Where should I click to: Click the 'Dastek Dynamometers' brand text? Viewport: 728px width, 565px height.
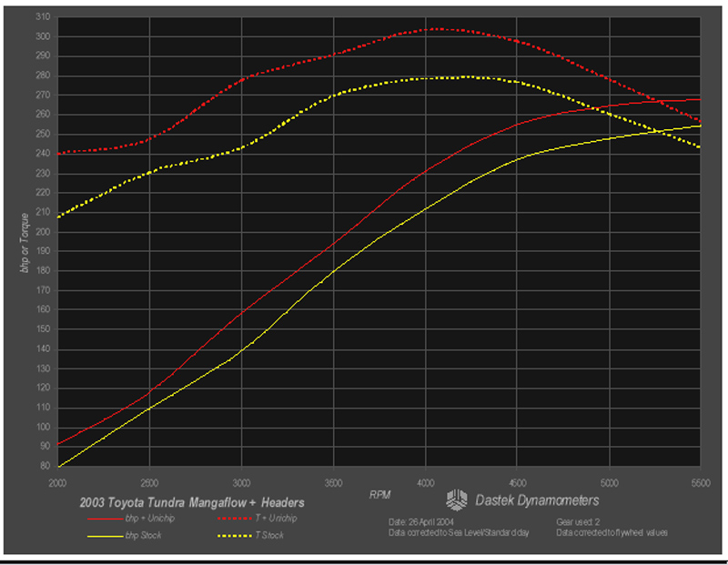(537, 500)
